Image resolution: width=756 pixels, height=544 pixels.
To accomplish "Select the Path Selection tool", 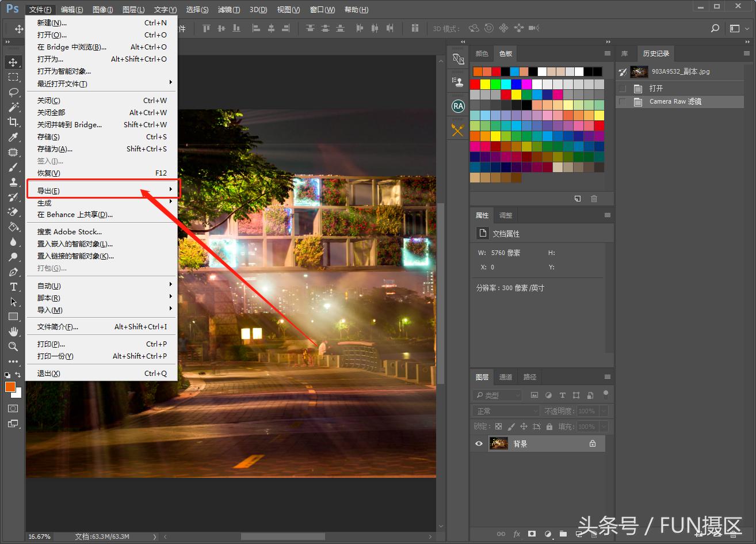I will 13,302.
